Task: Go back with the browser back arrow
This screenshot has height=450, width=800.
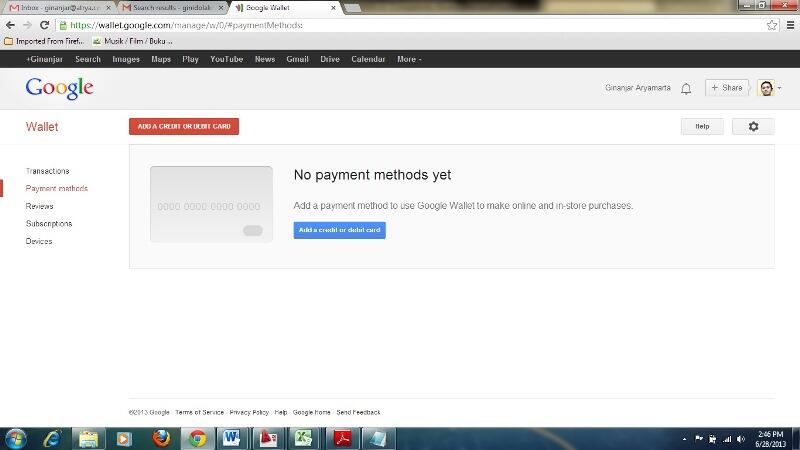Action: coord(11,25)
